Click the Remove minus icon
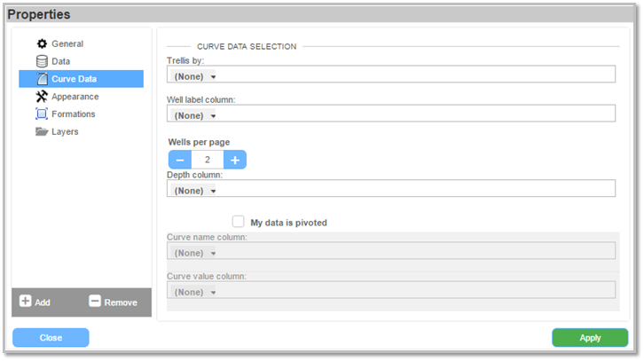This screenshot has width=644, height=361. (x=95, y=301)
